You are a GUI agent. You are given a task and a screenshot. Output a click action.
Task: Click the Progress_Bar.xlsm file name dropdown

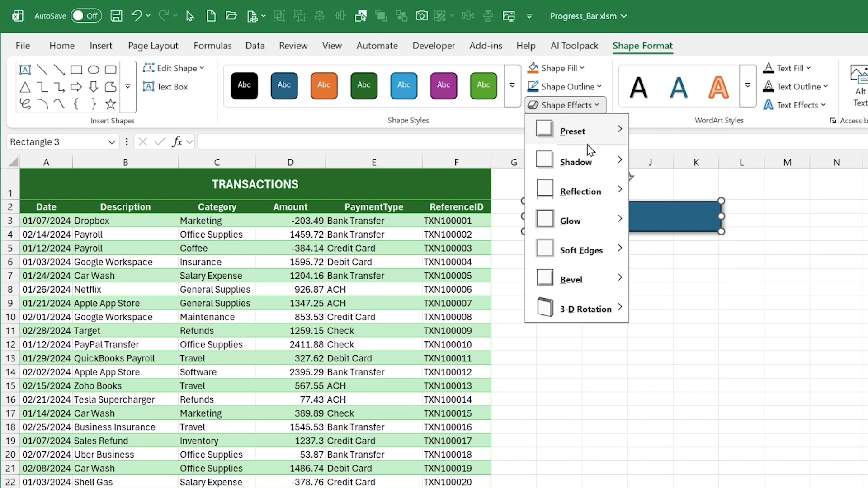pos(589,16)
